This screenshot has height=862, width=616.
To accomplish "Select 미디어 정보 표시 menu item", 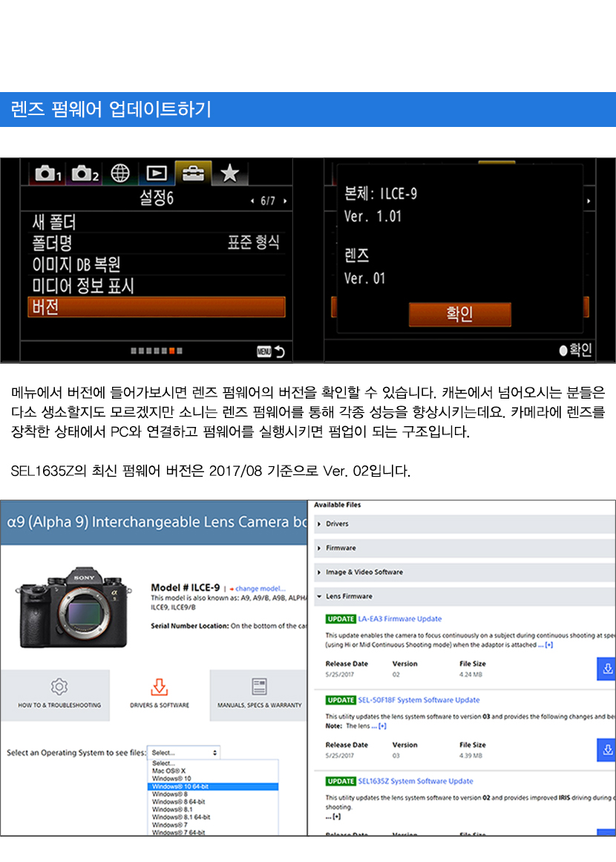I will [x=156, y=286].
